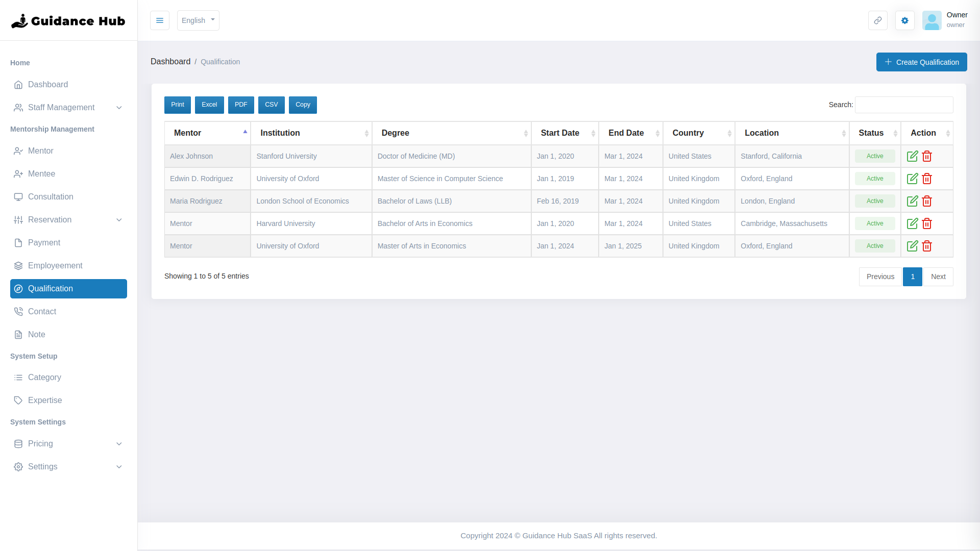
Task: Select the Contact menu item
Action: click(42, 311)
